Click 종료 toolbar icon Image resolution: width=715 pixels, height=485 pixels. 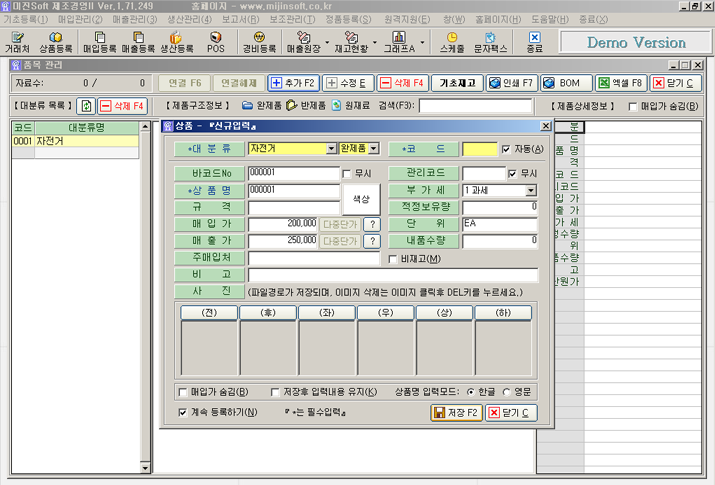534,42
